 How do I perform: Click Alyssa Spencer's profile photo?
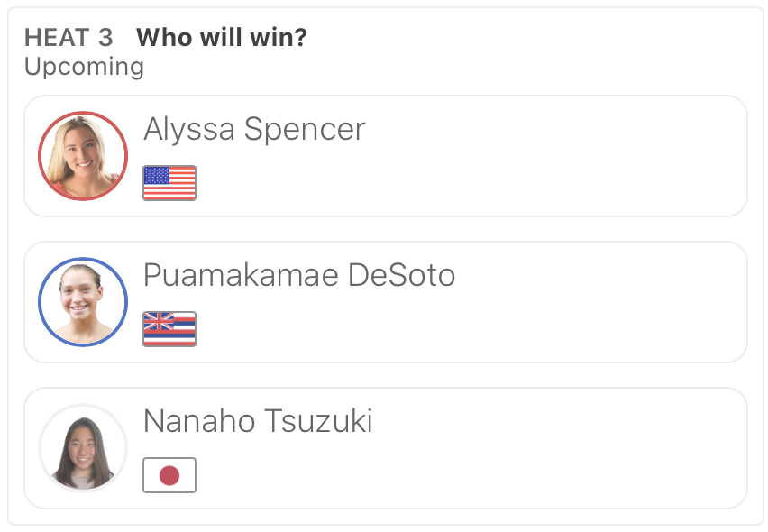pos(83,156)
